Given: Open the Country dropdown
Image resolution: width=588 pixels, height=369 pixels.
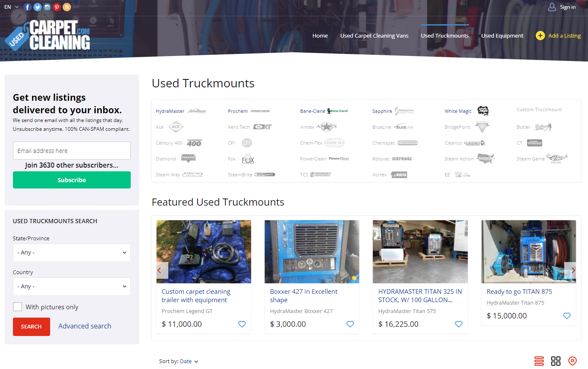Looking at the screenshot, I should (x=72, y=287).
